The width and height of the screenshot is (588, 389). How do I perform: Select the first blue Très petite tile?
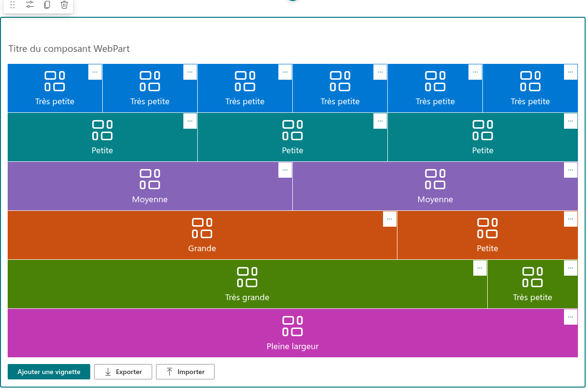[x=55, y=88]
